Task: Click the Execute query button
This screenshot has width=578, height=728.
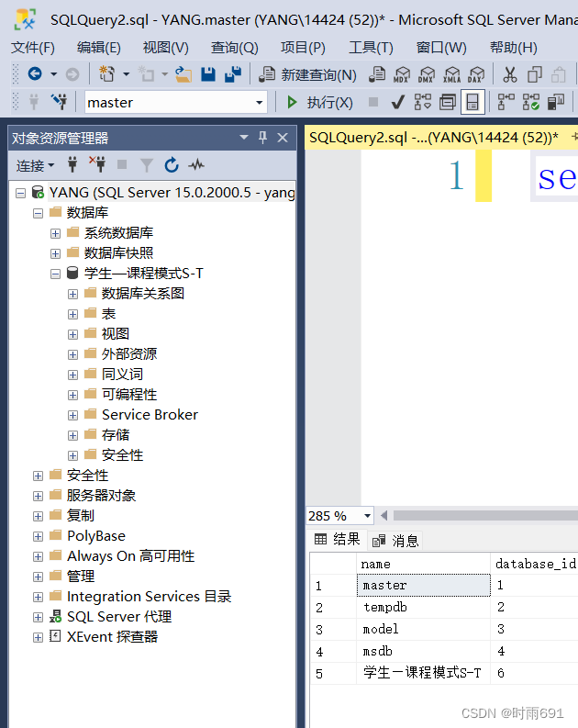Action: coord(319,102)
